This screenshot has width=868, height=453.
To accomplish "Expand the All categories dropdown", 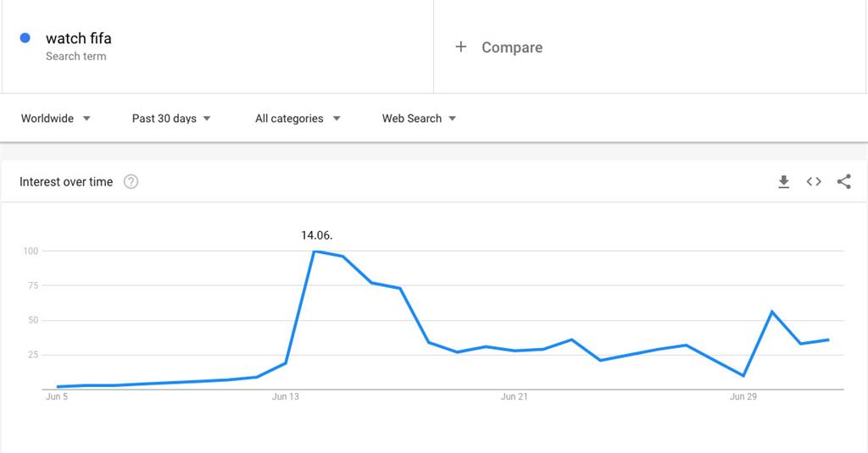I will coord(298,119).
